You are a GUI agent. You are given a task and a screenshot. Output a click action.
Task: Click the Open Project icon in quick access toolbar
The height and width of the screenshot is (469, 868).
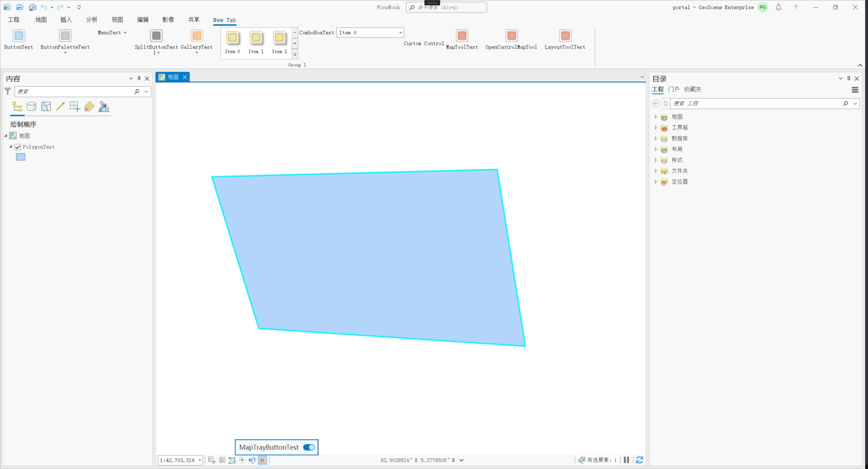point(20,7)
